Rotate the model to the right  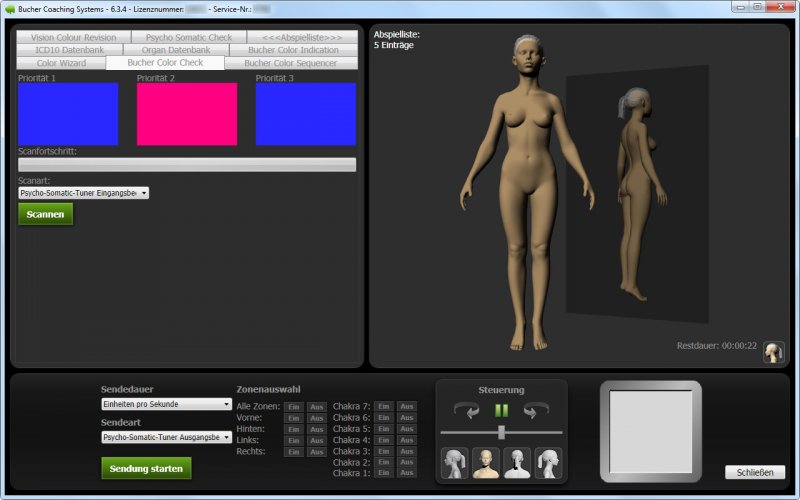(536, 410)
